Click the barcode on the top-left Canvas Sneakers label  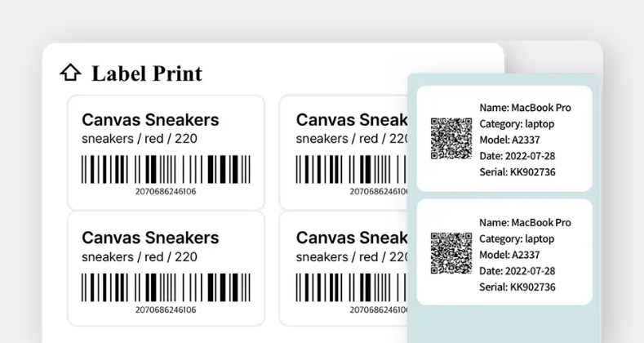click(x=166, y=170)
